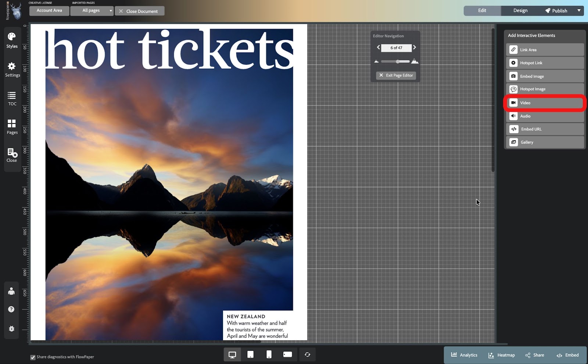Open the Settings panel
The width and height of the screenshot is (588, 364).
tap(12, 68)
